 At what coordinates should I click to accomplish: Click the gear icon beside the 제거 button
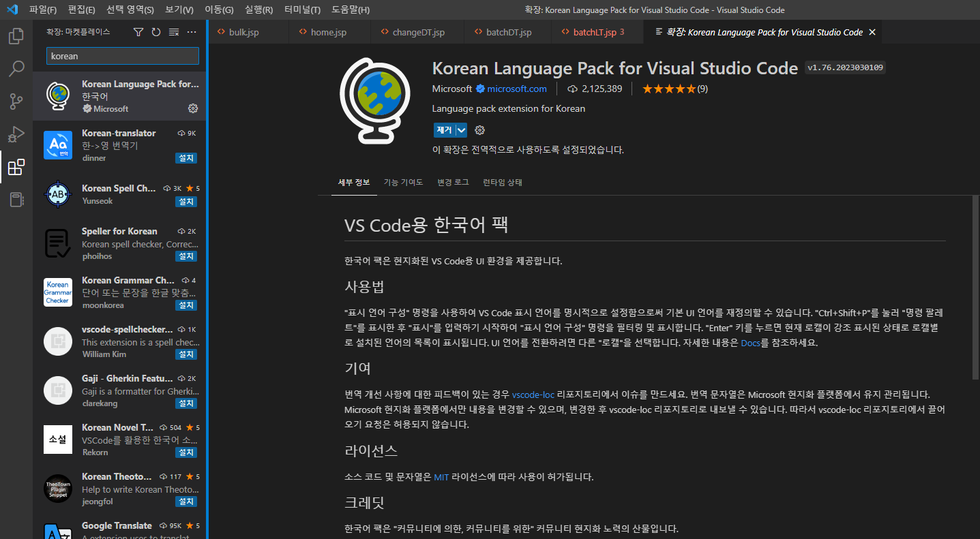(x=479, y=130)
